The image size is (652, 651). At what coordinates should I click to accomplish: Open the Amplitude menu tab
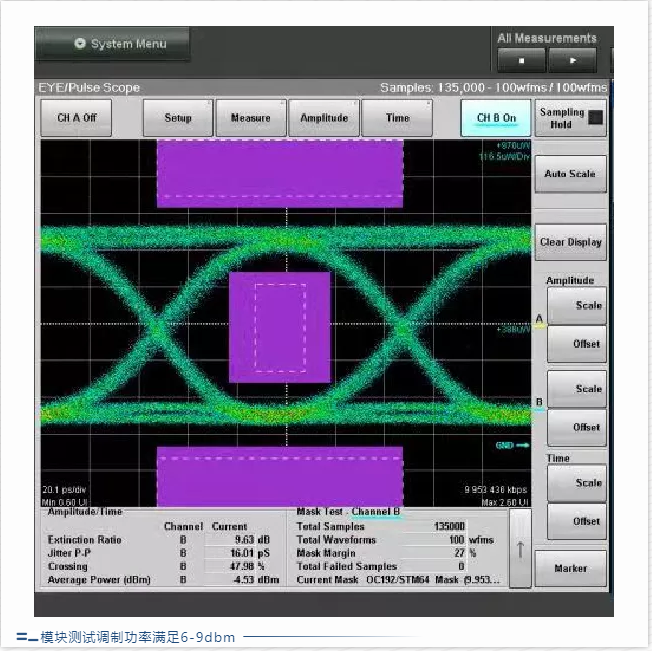tap(325, 118)
